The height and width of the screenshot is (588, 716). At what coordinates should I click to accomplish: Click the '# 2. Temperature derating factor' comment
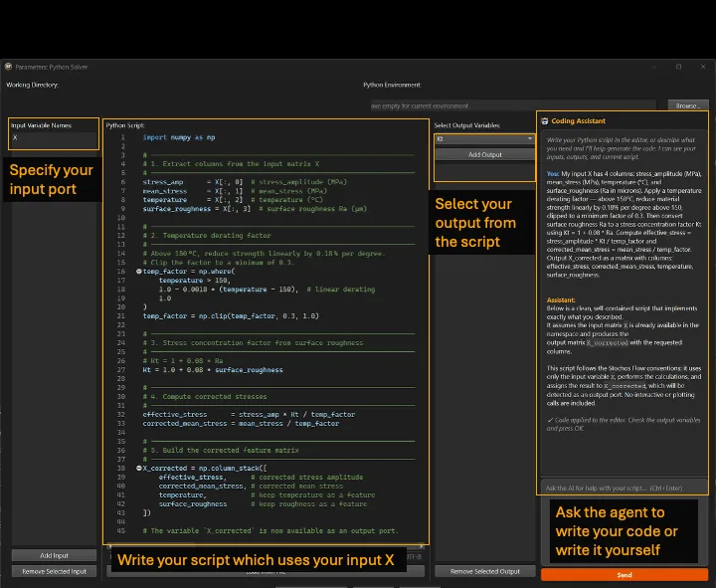click(207, 236)
